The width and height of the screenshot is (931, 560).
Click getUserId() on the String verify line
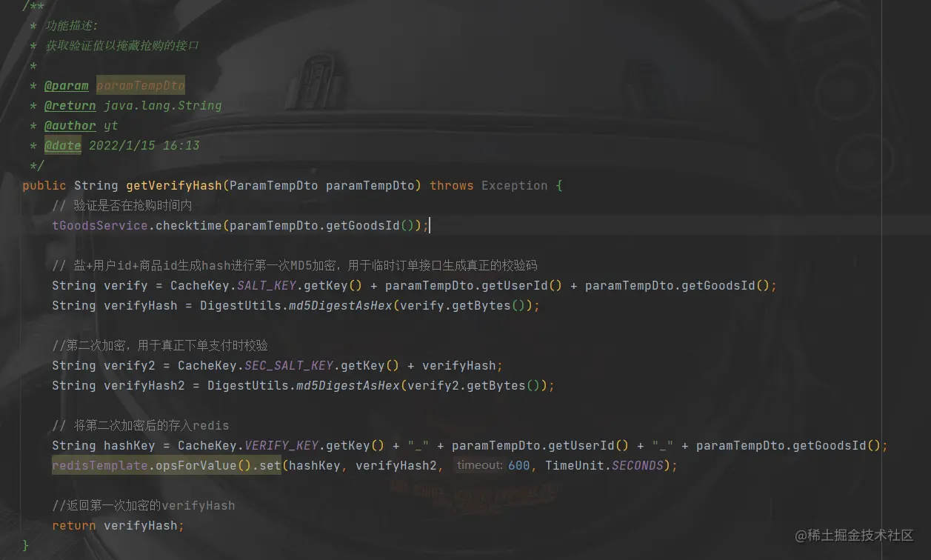point(522,286)
